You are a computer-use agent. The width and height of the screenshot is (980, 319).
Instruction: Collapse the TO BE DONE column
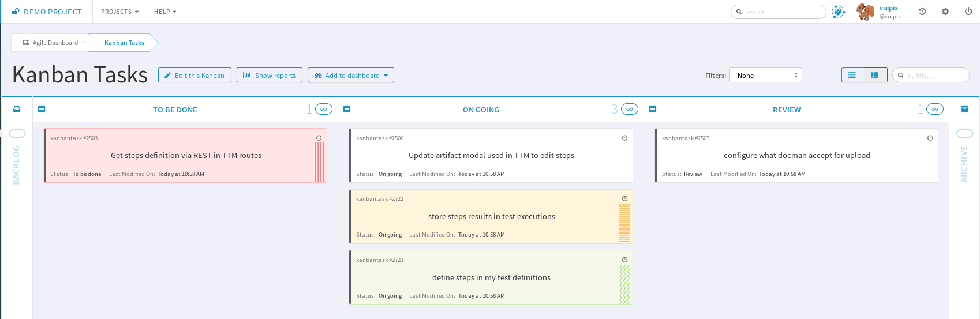point(42,109)
